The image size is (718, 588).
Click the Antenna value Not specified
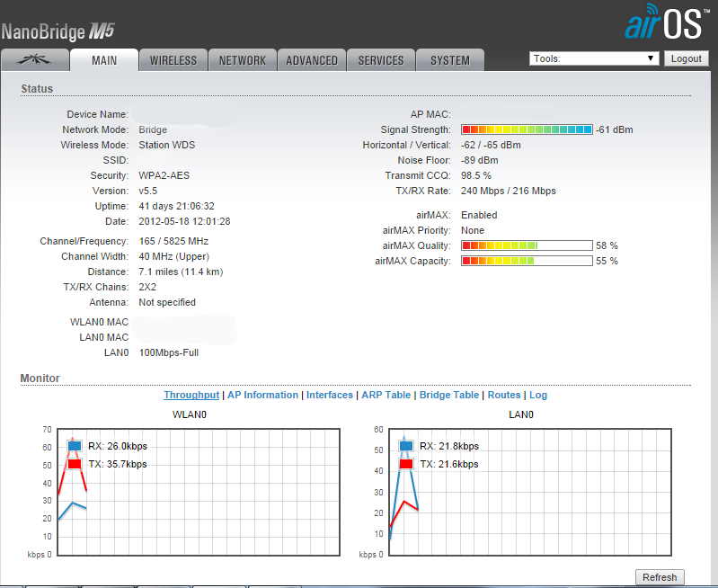coord(167,302)
